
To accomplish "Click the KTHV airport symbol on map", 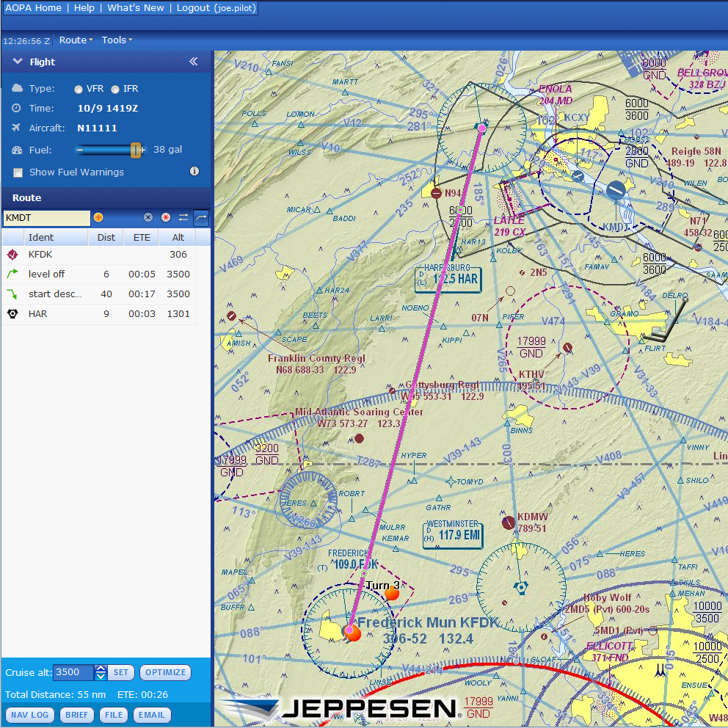I will click(567, 347).
